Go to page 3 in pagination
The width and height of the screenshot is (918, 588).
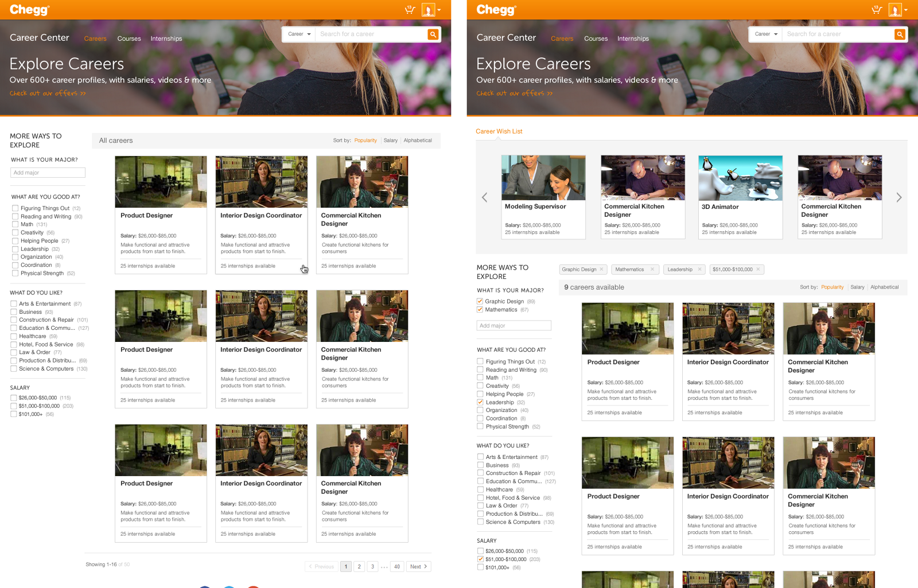coord(372,567)
